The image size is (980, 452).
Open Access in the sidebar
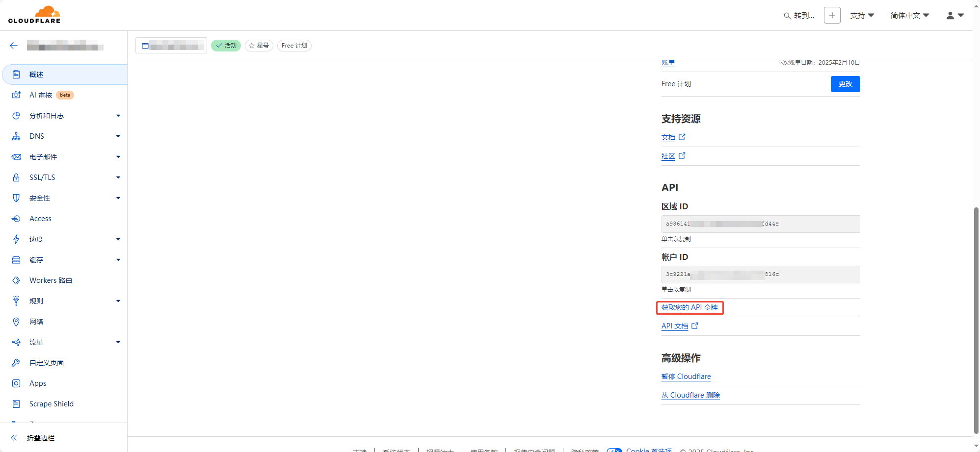pyautogui.click(x=65, y=219)
